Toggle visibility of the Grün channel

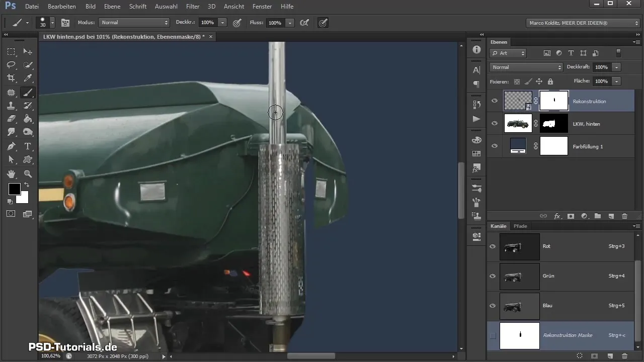click(x=493, y=276)
